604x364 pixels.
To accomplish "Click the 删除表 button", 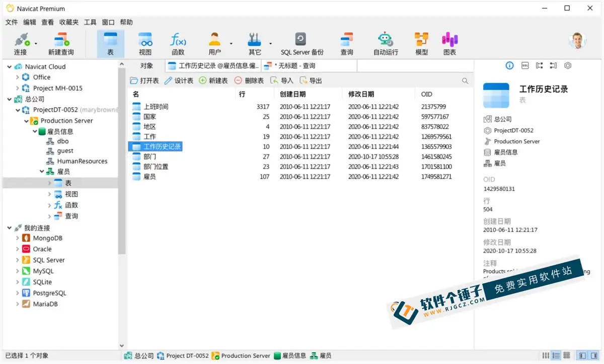I will [249, 81].
